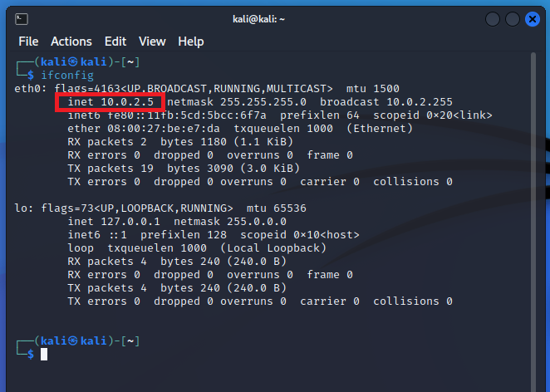Click the terminal icon in title bar
This screenshot has width=550, height=392.
click(x=22, y=19)
